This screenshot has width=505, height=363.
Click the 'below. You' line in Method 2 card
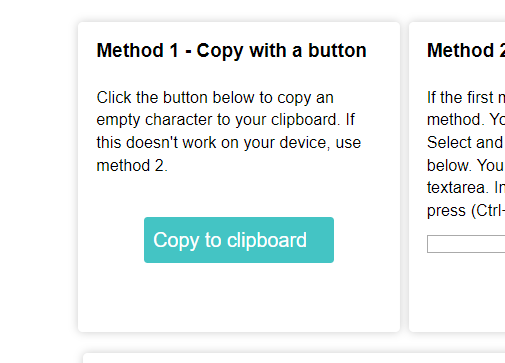[x=466, y=165]
